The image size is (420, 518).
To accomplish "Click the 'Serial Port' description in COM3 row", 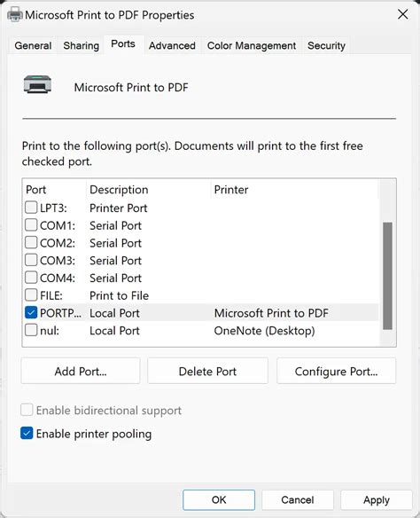I will point(115,260).
